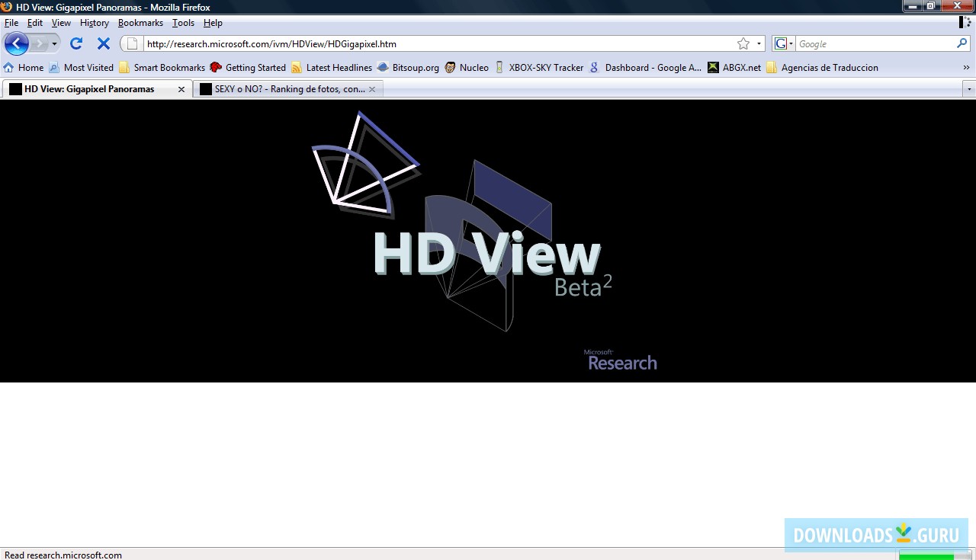The width and height of the screenshot is (976, 560).
Task: Click the Google search box
Action: click(875, 44)
